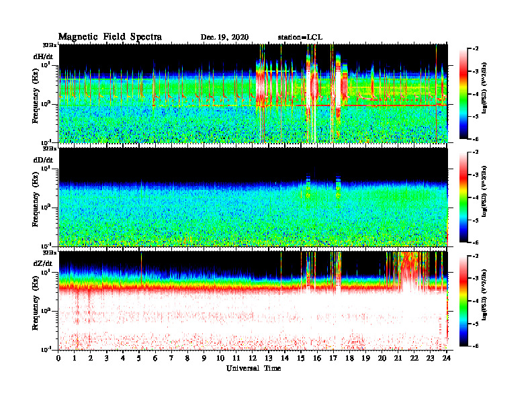Click hour "24" on the Universal Time axis
The height and width of the screenshot is (411, 532).
coord(447,358)
